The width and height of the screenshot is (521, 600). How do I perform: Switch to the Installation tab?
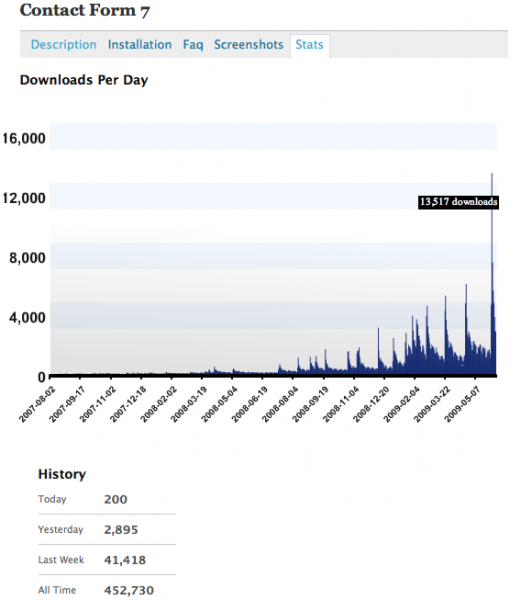point(140,45)
